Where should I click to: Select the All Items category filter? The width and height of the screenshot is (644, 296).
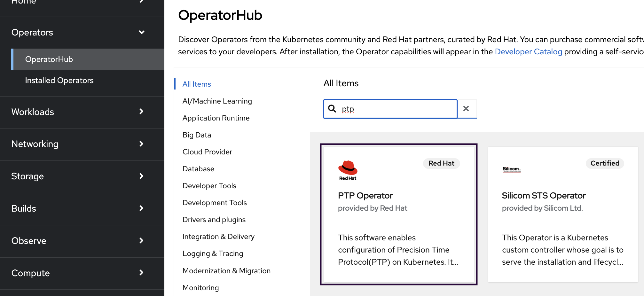pyautogui.click(x=197, y=84)
